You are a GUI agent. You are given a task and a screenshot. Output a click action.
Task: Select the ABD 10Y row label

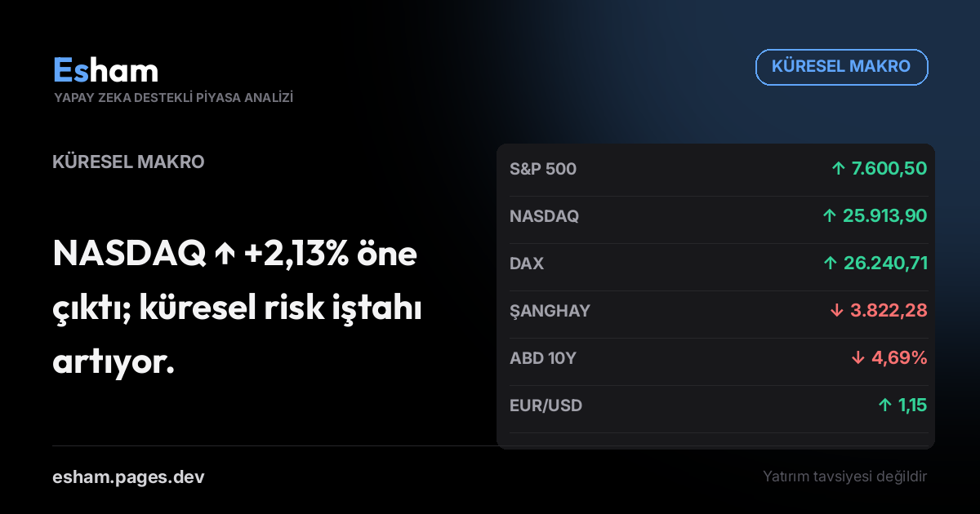(x=543, y=358)
